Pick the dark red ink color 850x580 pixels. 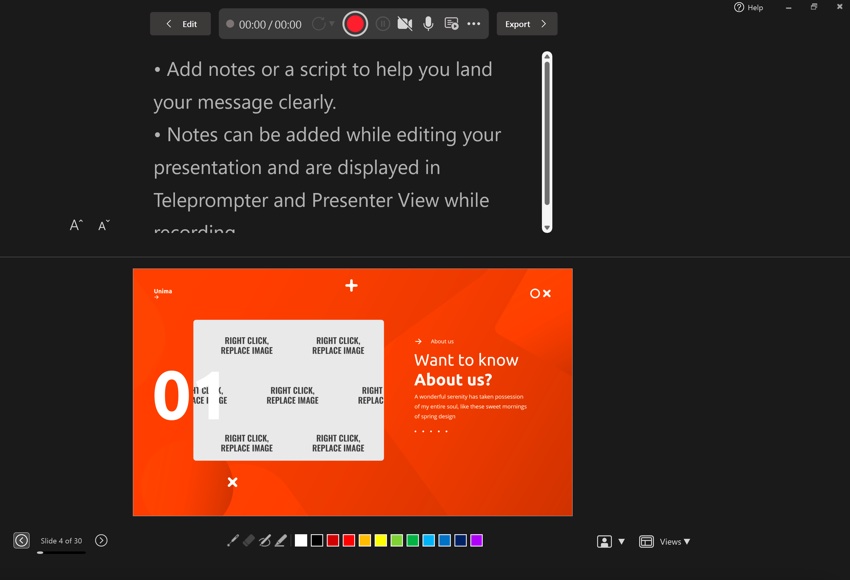[333, 540]
